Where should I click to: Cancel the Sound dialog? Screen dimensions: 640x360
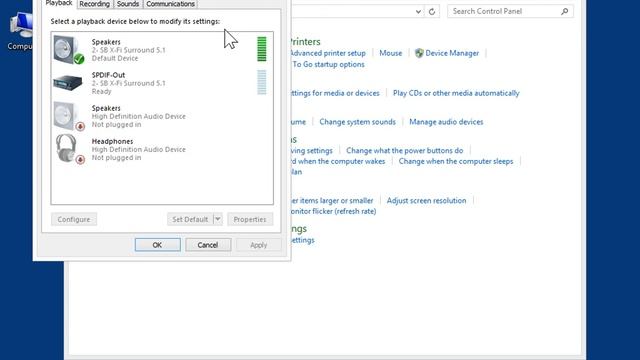click(208, 245)
